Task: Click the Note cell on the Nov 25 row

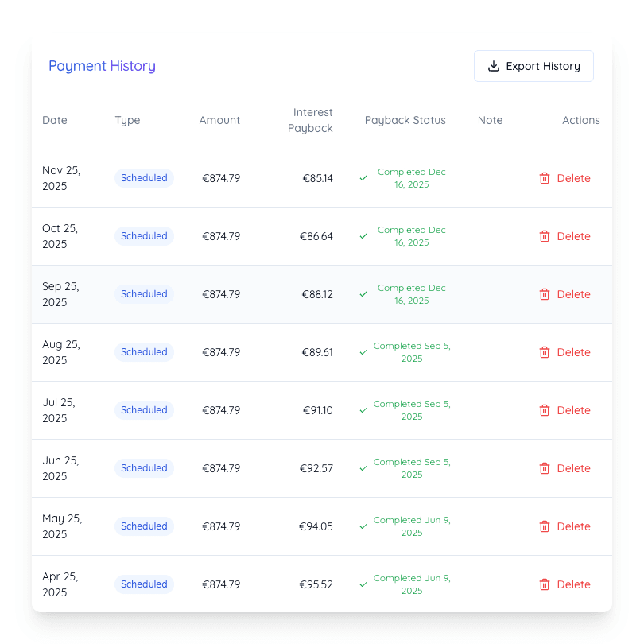Action: (490, 178)
